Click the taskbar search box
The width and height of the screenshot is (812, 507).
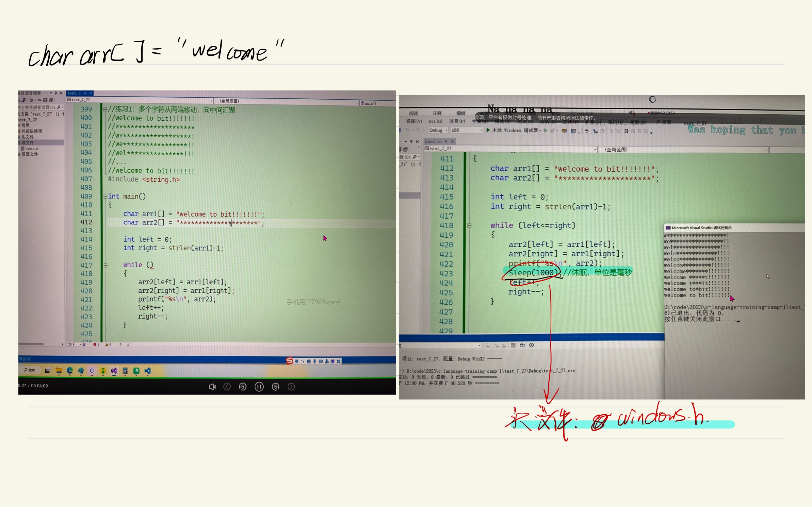(30, 370)
